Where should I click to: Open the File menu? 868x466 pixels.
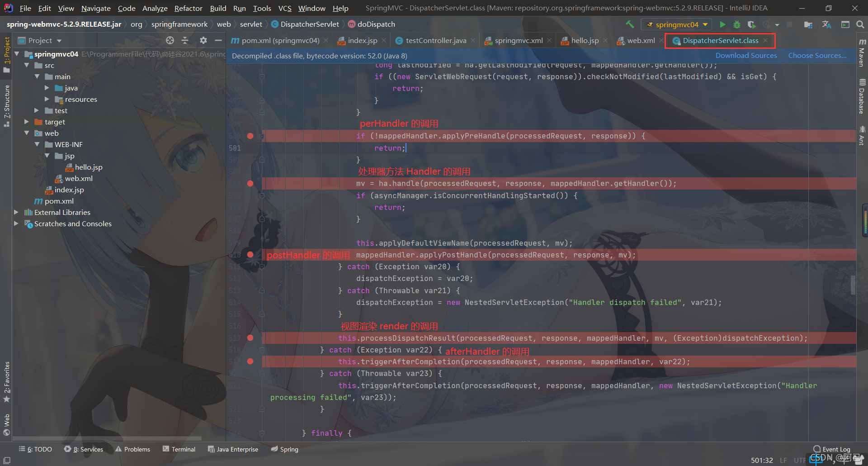click(x=25, y=8)
